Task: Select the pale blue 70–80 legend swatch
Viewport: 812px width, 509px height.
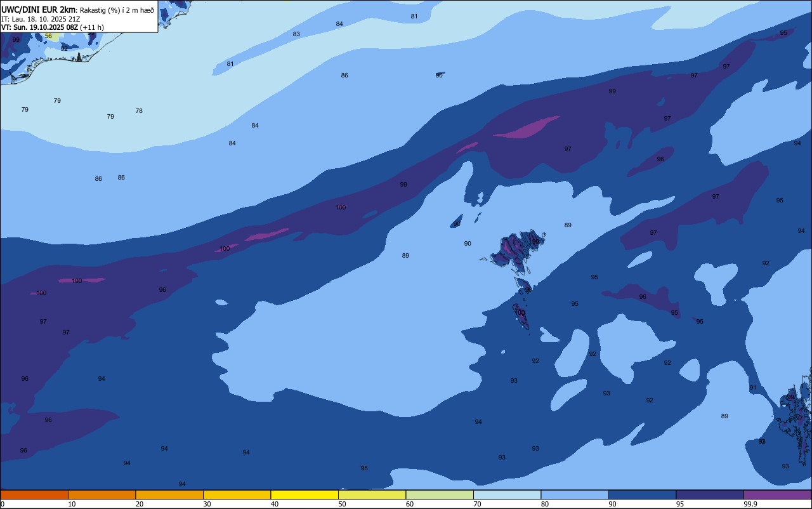Action: 507,494
